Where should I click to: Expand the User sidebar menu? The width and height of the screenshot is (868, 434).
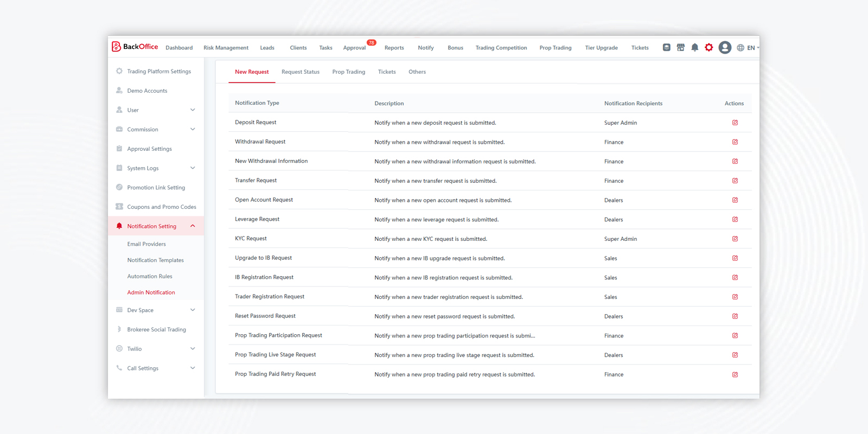point(156,110)
